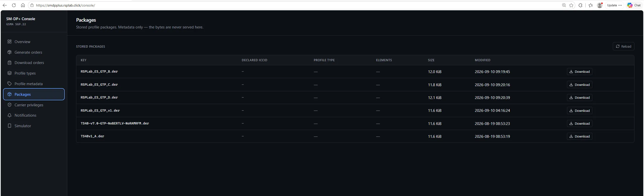This screenshot has width=644, height=196.
Task: Download RSPLab_ES_GTP_C.der package
Action: tap(580, 85)
